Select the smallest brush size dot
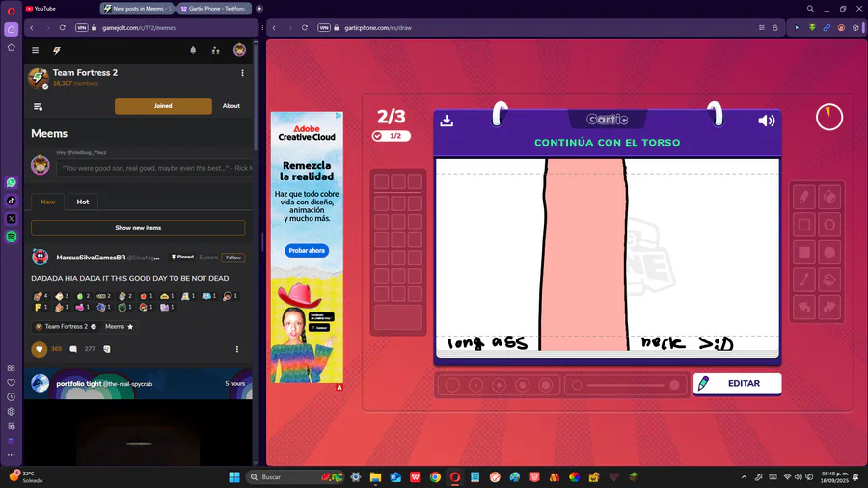The width and height of the screenshot is (868, 488). click(452, 385)
